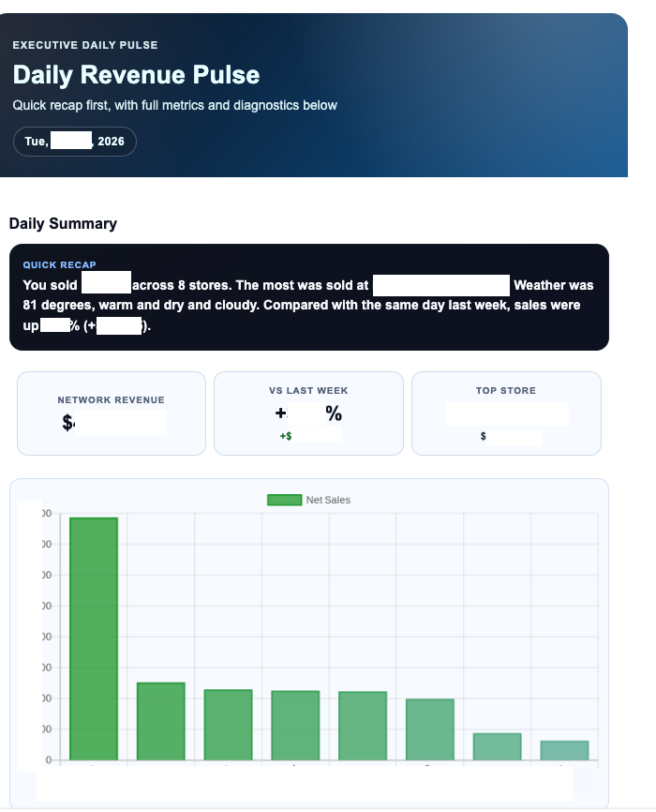Select the Network Revenue card
This screenshot has height=812, width=656.
tap(112, 414)
